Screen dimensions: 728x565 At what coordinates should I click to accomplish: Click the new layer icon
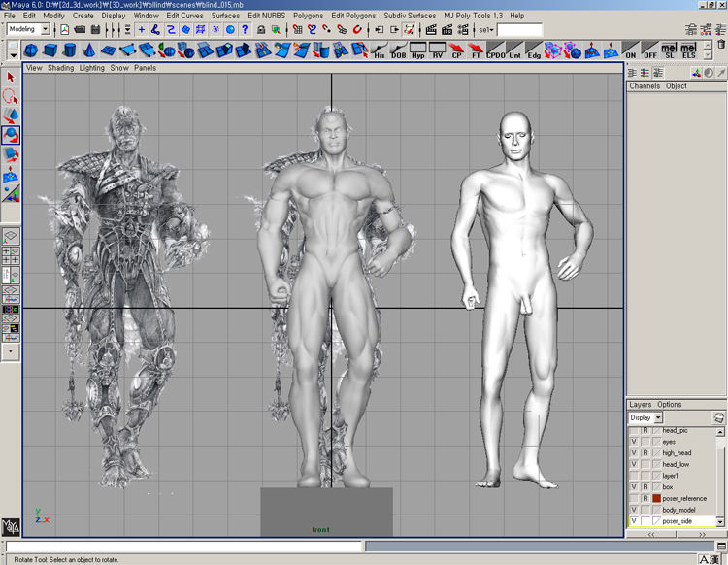[718, 418]
